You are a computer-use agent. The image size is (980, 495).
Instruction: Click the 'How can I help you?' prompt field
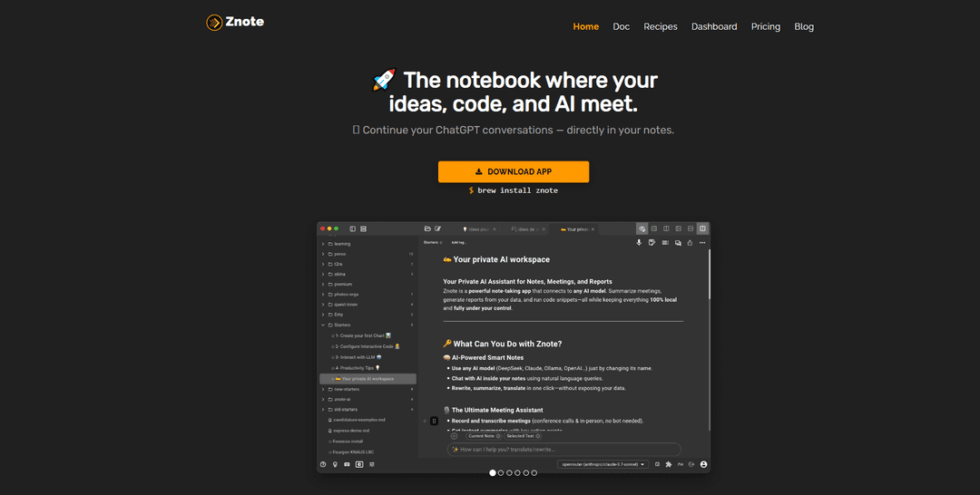click(563, 450)
